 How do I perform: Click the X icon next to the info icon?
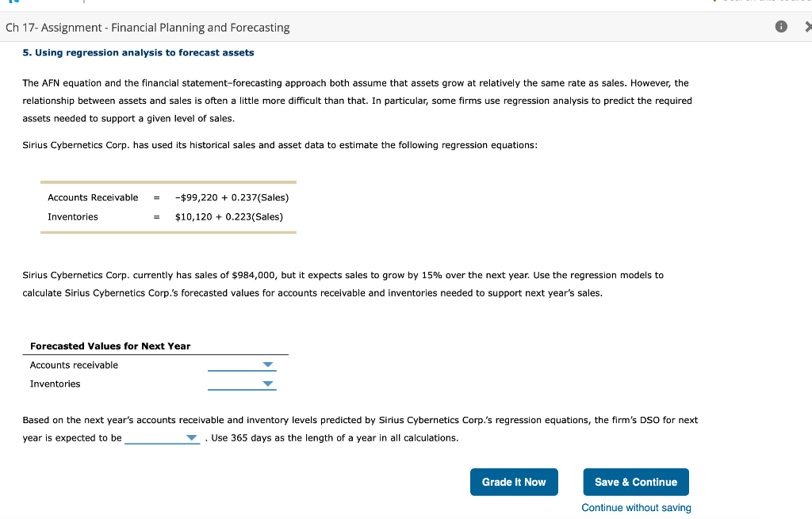pos(809,26)
